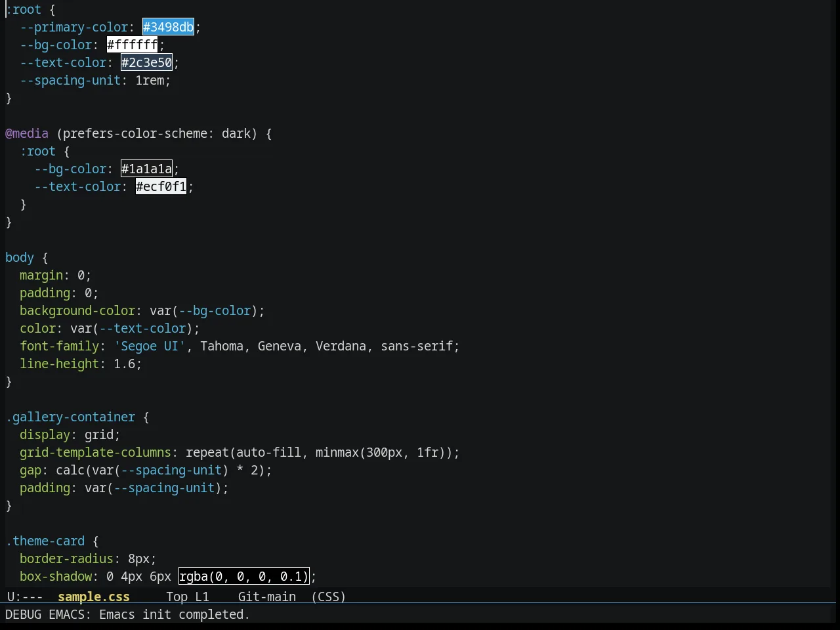840x630 pixels.
Task: Click the echo area message about Emacs init
Action: tap(127, 614)
